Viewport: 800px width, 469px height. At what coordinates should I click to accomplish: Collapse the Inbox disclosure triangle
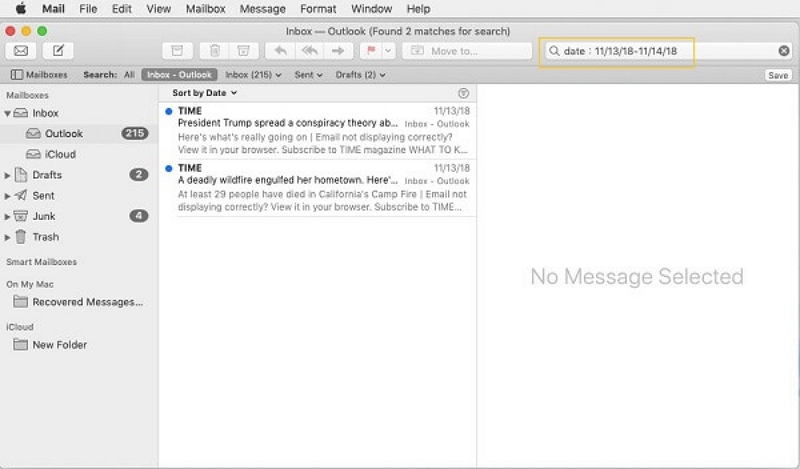(7, 113)
